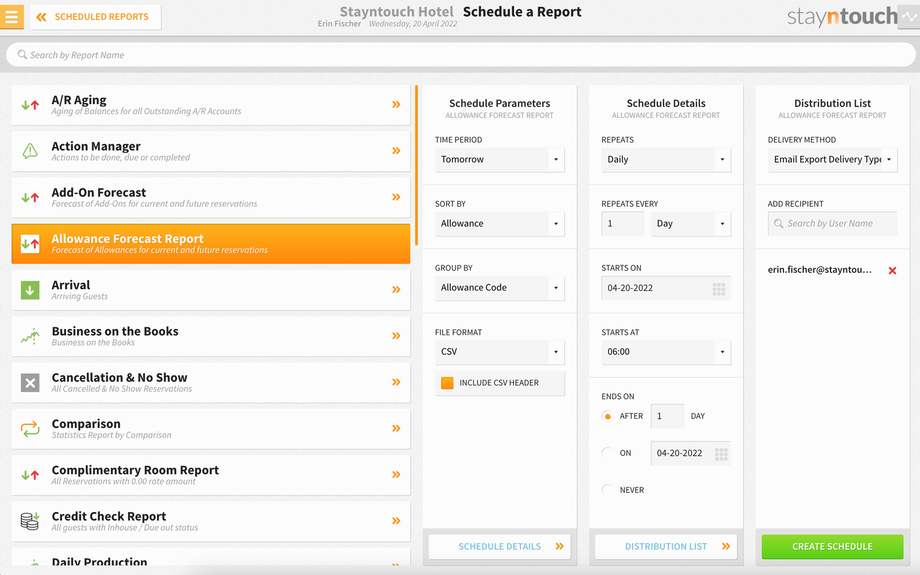This screenshot has height=575, width=920.
Task: Open the Repeats Every Day unit dropdown
Action: 691,224
